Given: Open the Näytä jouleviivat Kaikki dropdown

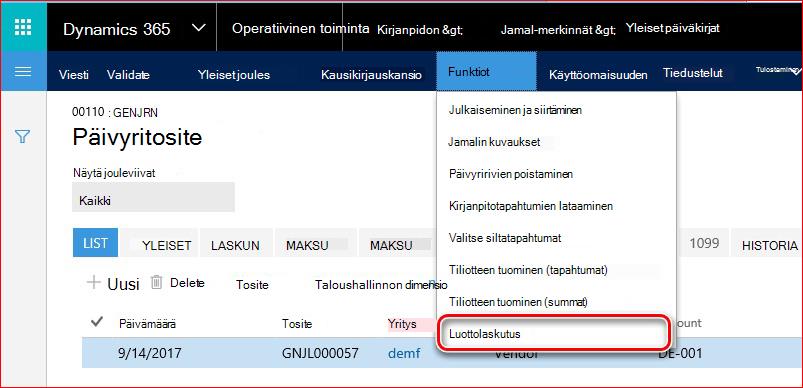Looking at the screenshot, I should point(153,197).
